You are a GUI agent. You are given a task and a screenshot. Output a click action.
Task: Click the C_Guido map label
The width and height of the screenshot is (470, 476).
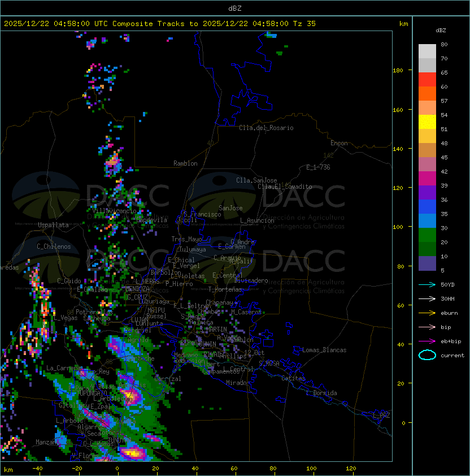[x=69, y=281]
